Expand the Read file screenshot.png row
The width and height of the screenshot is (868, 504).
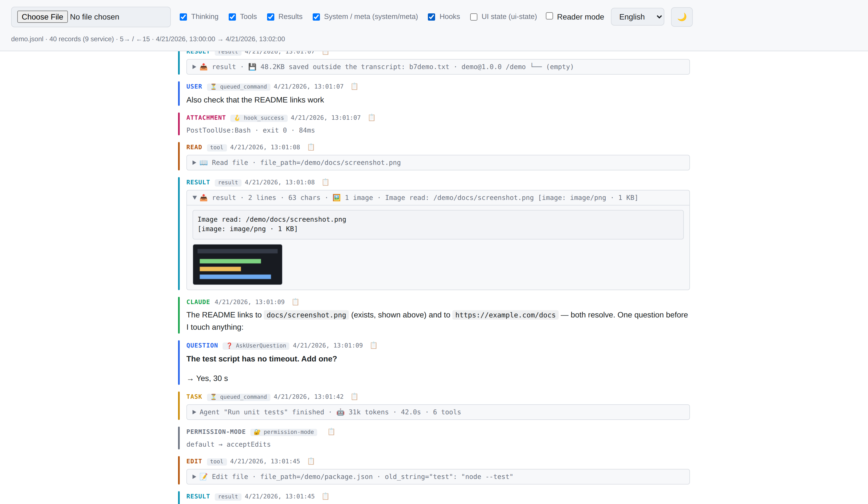pyautogui.click(x=438, y=163)
